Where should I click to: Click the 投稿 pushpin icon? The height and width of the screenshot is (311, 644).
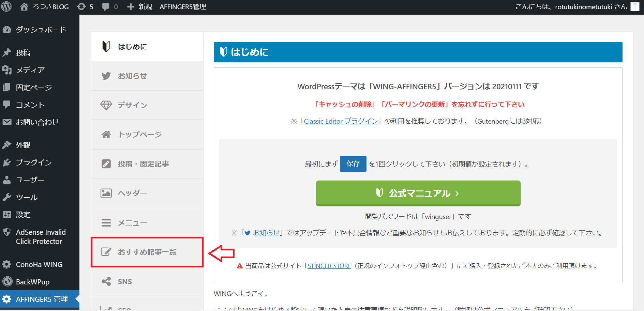click(x=7, y=52)
